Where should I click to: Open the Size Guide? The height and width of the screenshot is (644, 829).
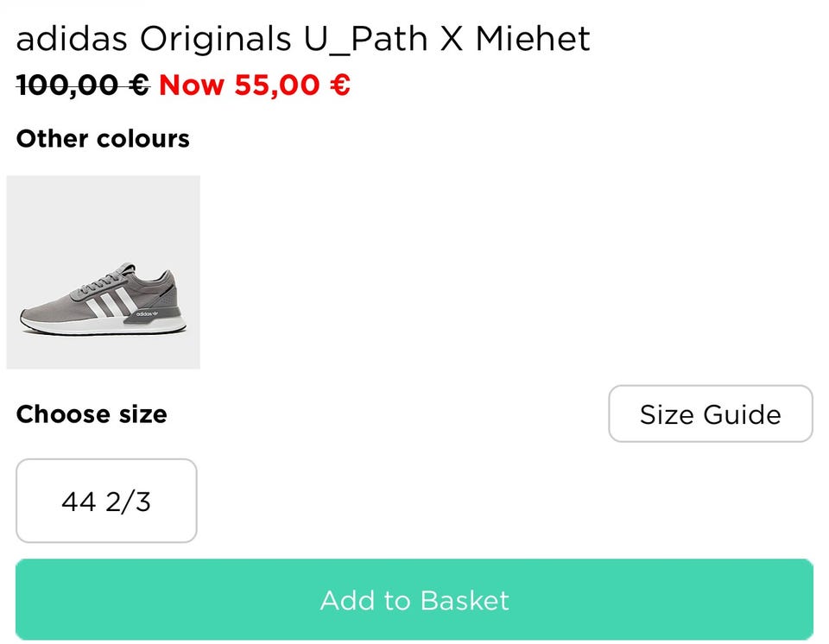click(x=710, y=414)
